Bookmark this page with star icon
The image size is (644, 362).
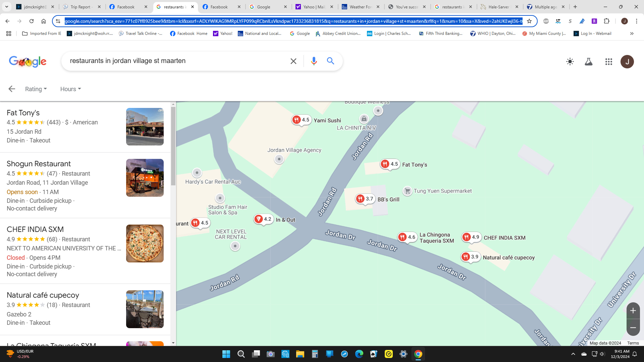click(529, 21)
